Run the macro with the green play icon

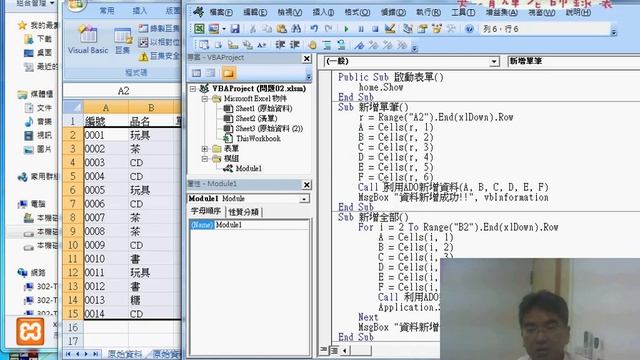[347, 29]
